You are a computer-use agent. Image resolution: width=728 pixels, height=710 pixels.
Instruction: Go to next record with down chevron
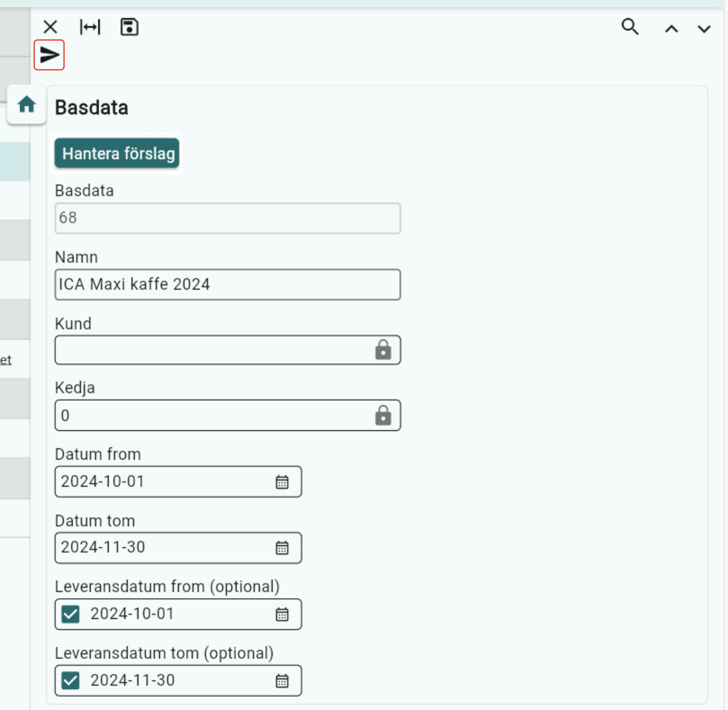[704, 29]
